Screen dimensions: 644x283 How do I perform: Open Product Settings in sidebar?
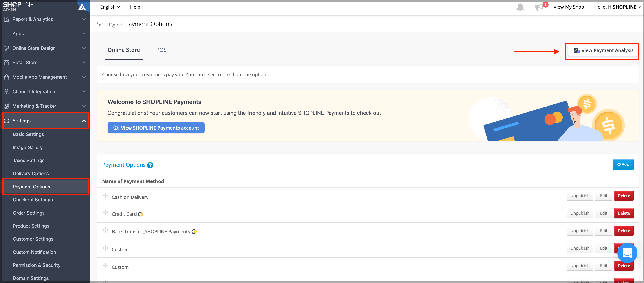(31, 226)
